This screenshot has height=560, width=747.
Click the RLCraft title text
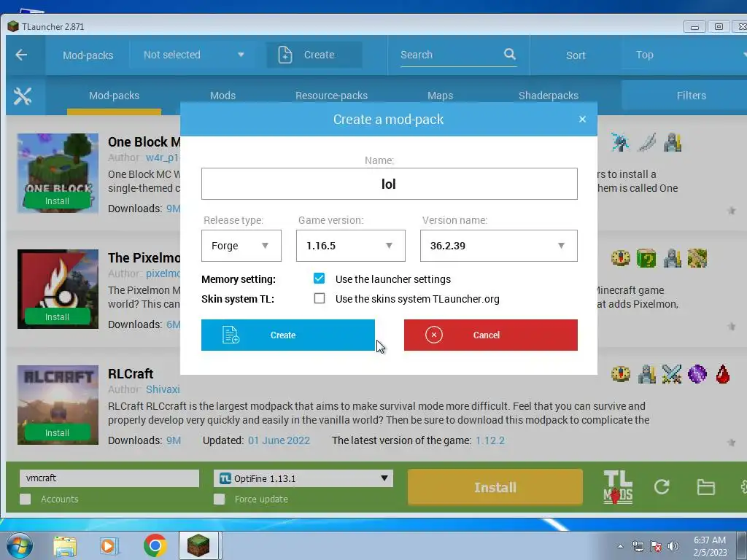(x=131, y=374)
